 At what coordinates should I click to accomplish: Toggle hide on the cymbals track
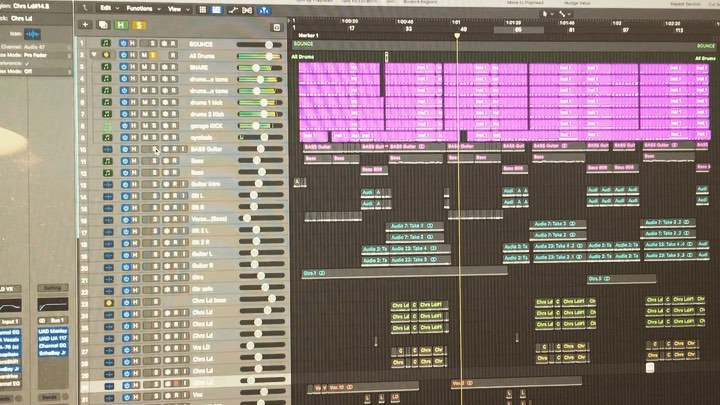point(133,137)
